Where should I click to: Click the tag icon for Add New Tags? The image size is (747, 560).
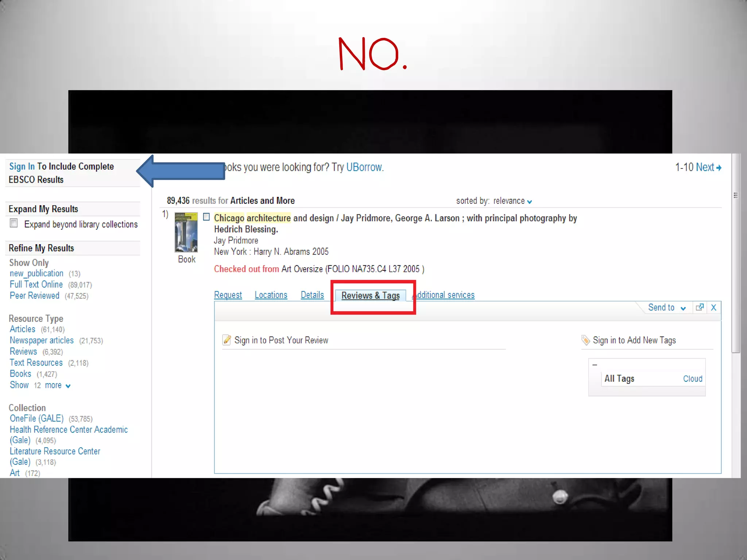[x=585, y=340]
